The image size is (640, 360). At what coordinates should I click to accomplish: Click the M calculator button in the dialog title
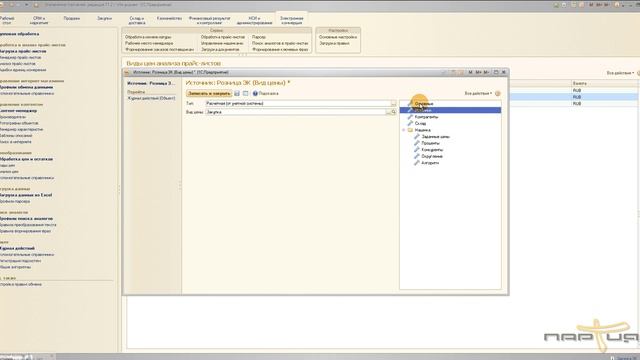tap(470, 72)
